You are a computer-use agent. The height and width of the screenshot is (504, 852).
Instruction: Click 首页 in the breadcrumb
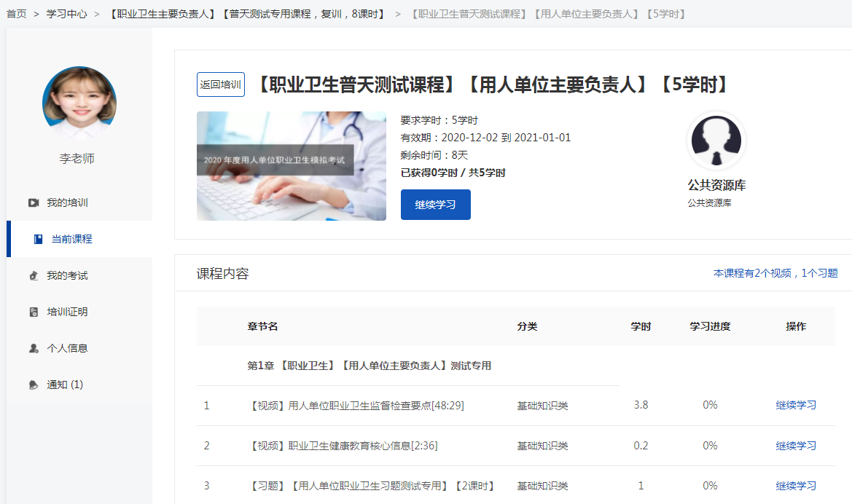[17, 14]
